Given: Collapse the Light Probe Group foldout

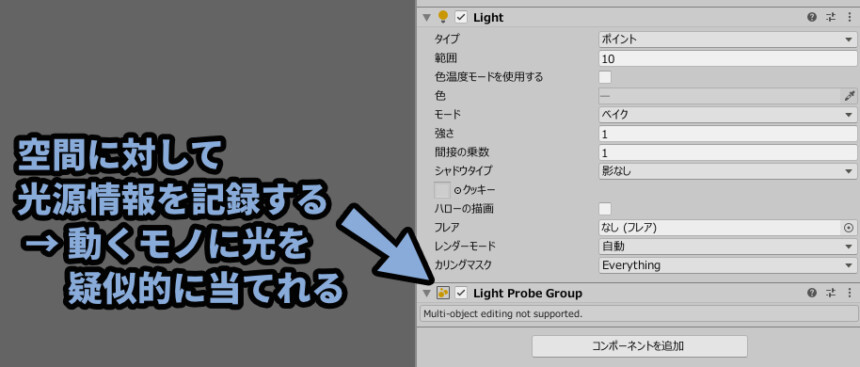Looking at the screenshot, I should (427, 293).
